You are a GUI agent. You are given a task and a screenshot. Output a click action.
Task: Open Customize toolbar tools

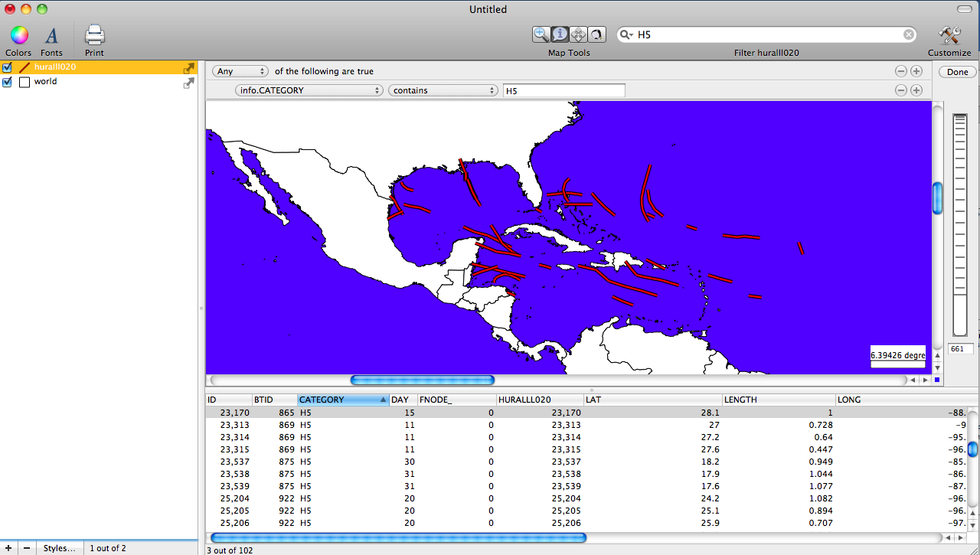pos(949,36)
